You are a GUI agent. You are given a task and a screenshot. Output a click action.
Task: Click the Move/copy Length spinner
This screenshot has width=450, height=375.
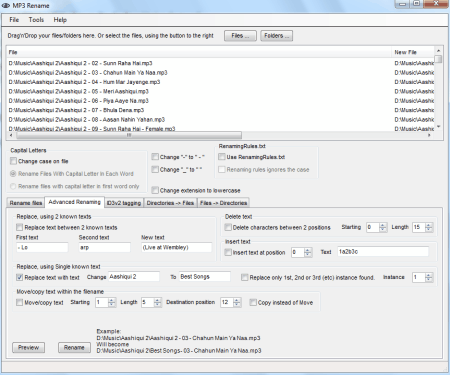pyautogui.click(x=151, y=302)
